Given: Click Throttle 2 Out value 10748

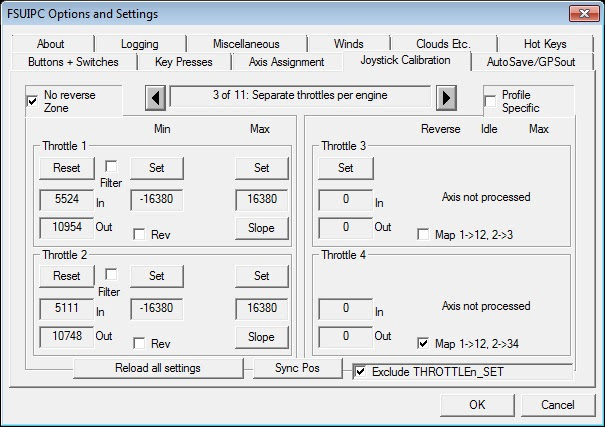Looking at the screenshot, I should click(67, 336).
